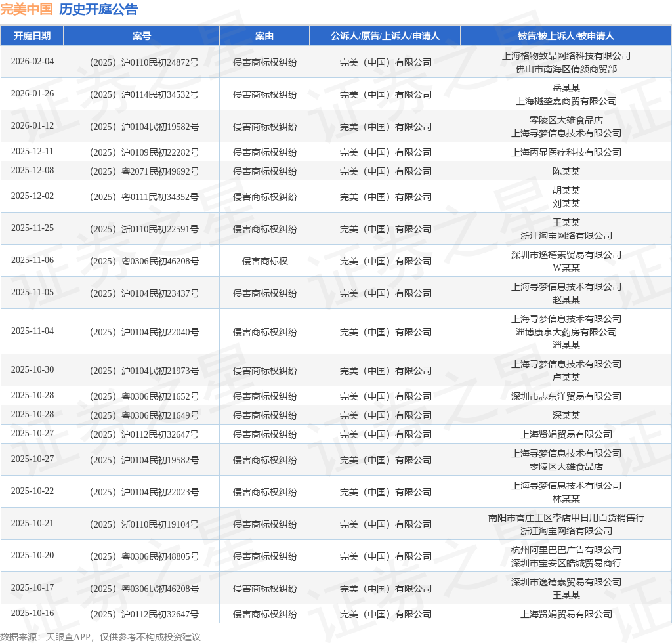This screenshot has height=643, width=672.
Task: Click defendant '刘某某'
Action: [566, 204]
